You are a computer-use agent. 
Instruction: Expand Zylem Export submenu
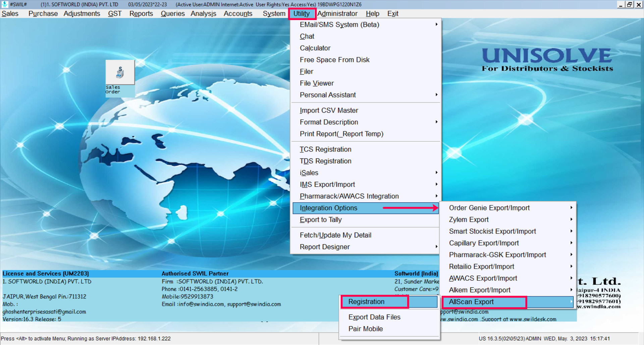tap(508, 220)
